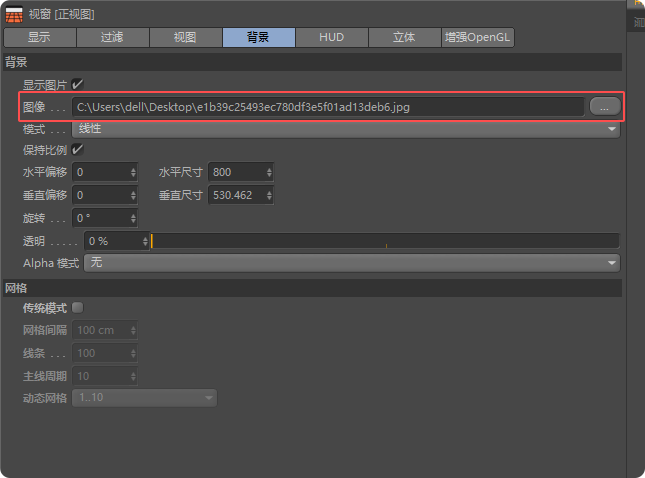
Task: Click the 水平尺寸 stepper arrows
Action: (269, 172)
